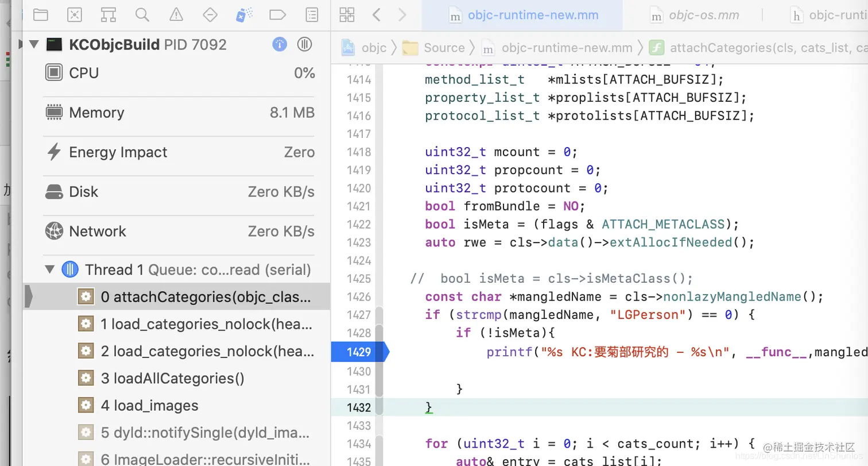Go forward in editor history
Screen dimensions: 868x466
click(402, 15)
